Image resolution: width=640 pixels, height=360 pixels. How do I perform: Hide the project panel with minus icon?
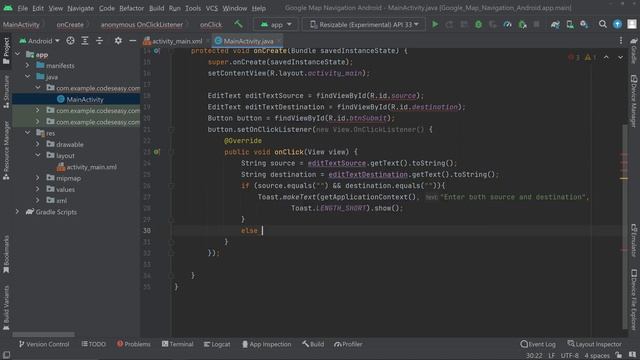[x=132, y=41]
